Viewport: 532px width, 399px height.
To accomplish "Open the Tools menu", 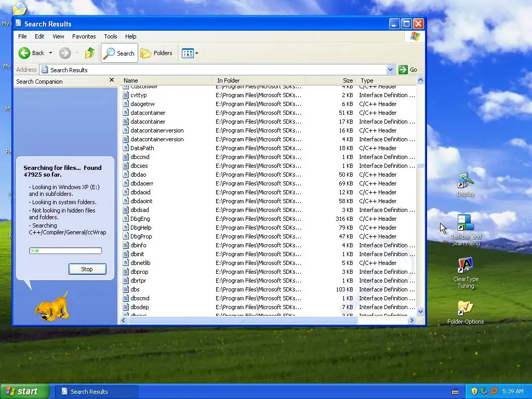I will (111, 36).
